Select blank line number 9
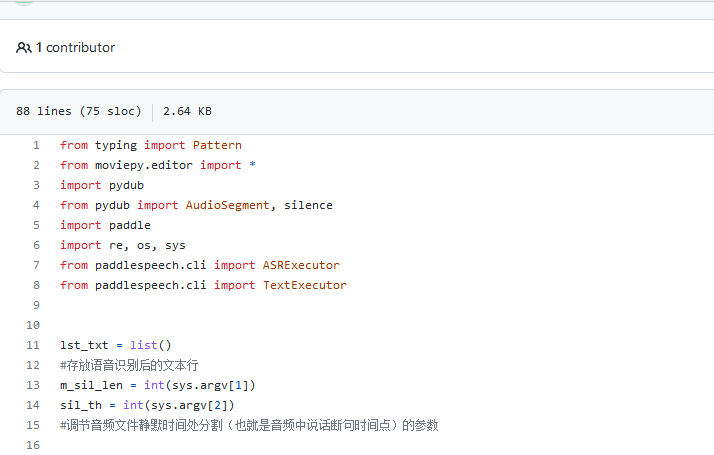The image size is (714, 455). coord(36,305)
